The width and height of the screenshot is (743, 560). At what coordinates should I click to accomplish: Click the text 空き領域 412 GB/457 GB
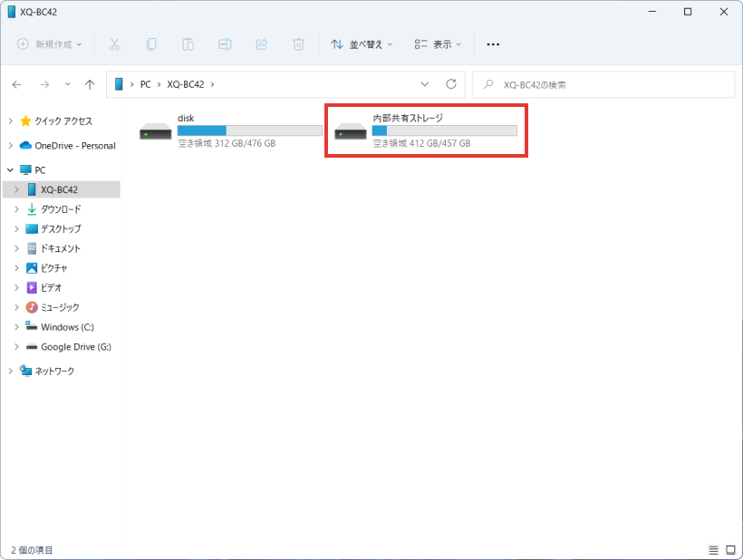421,143
